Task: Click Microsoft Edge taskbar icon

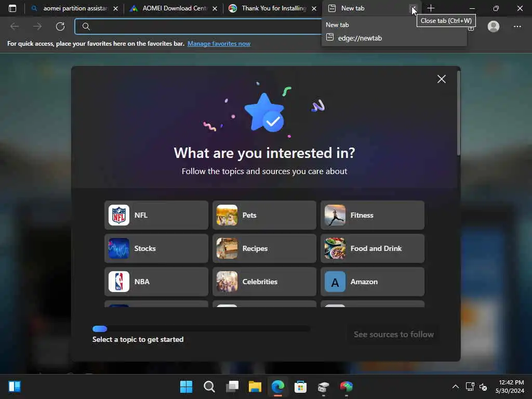Action: (x=277, y=387)
